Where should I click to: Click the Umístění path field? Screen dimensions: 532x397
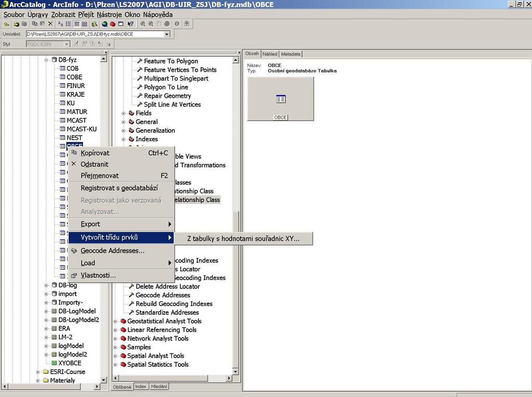point(95,34)
